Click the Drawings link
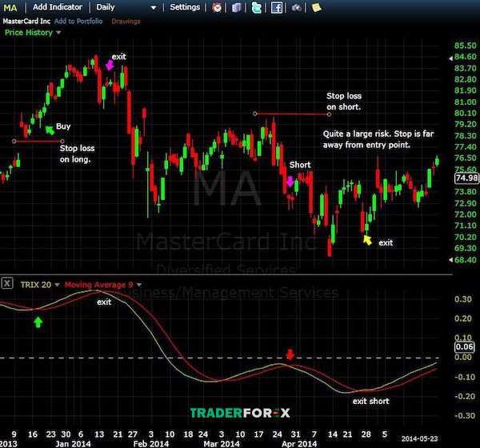Image resolution: width=480 pixels, height=448 pixels. 126,21
